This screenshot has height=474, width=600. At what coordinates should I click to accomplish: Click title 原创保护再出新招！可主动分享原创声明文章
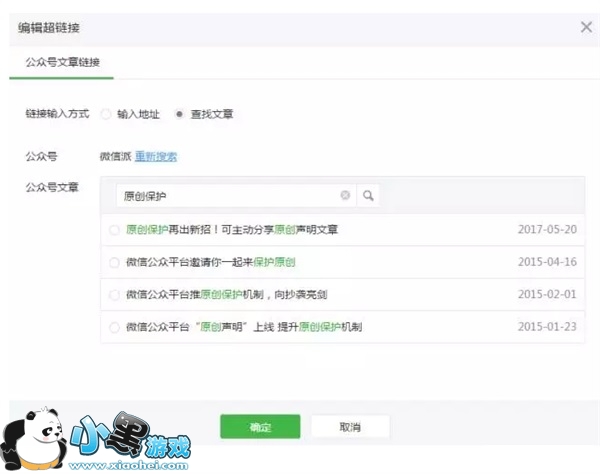232,230
